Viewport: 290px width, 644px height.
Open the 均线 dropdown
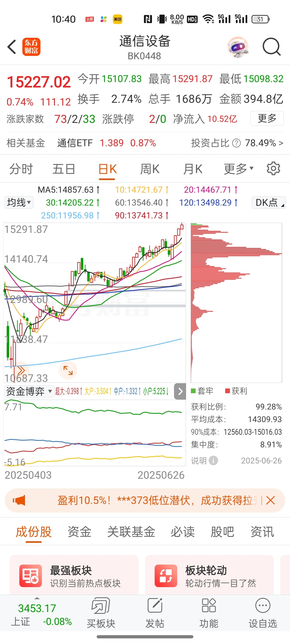tap(19, 203)
